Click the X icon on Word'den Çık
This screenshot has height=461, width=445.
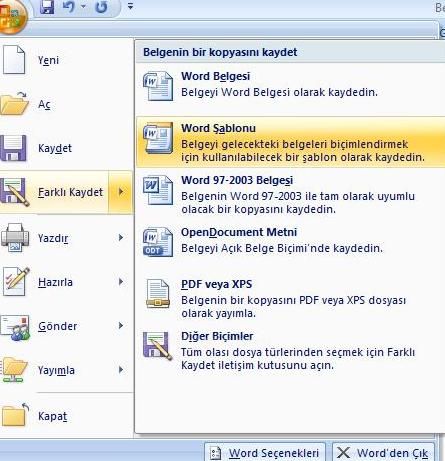[343, 453]
